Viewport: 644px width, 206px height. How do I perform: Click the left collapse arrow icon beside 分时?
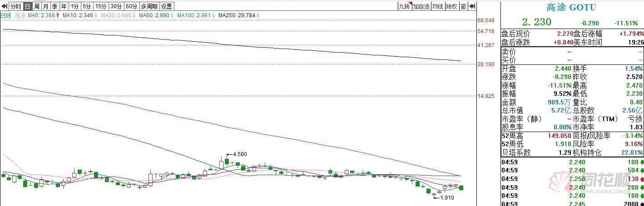[x=4, y=6]
